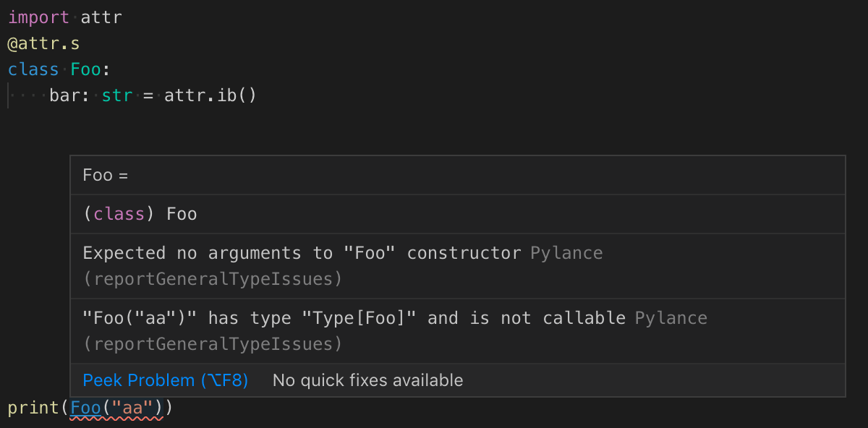The width and height of the screenshot is (868, 428).
Task: Click the import keyword on the first line
Action: point(39,17)
